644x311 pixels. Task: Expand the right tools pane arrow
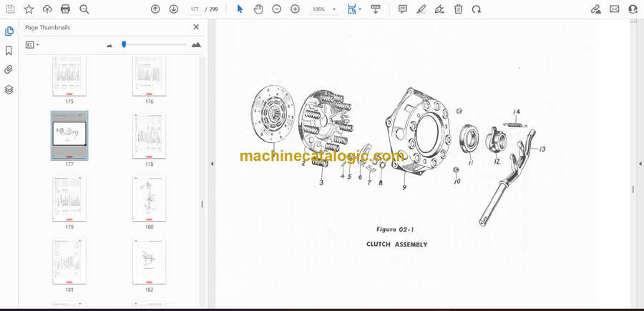coord(640,164)
